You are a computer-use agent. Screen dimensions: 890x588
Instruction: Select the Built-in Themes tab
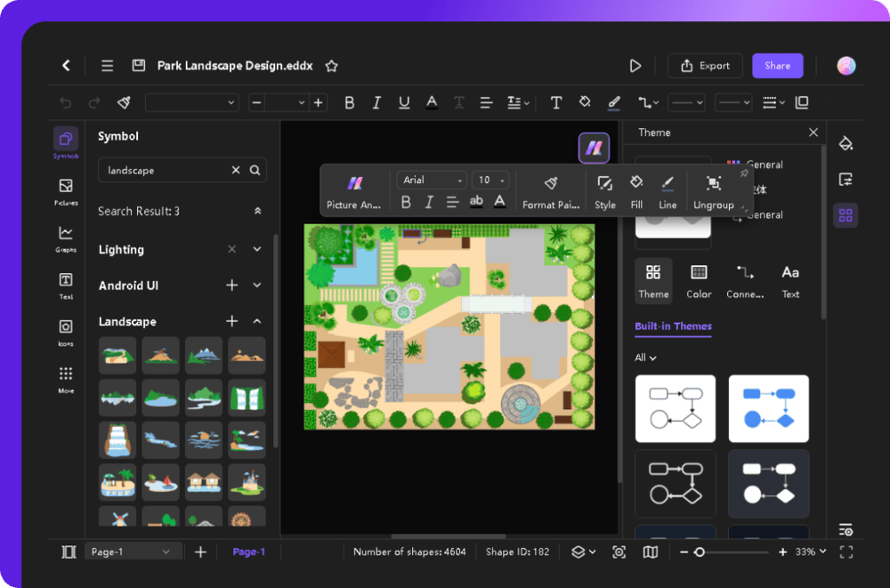click(673, 326)
